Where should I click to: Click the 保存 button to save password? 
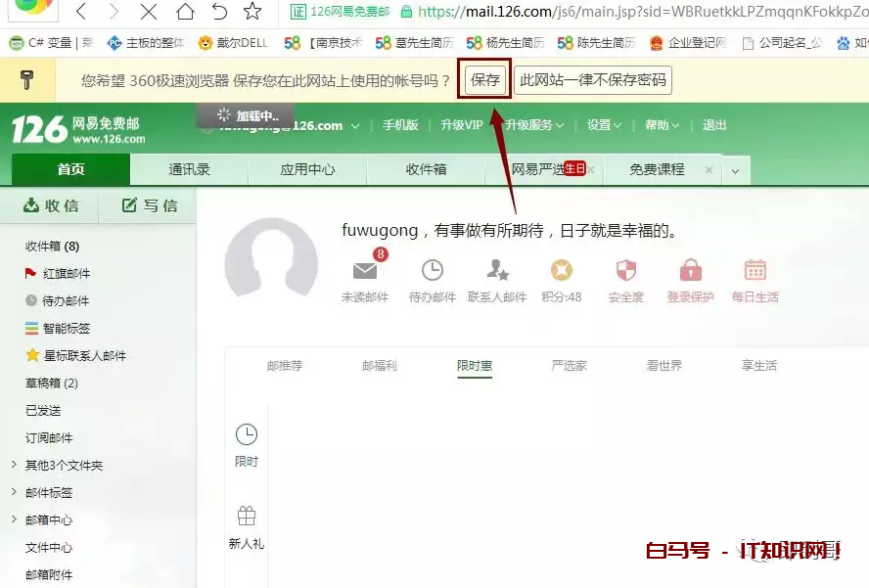tap(483, 81)
